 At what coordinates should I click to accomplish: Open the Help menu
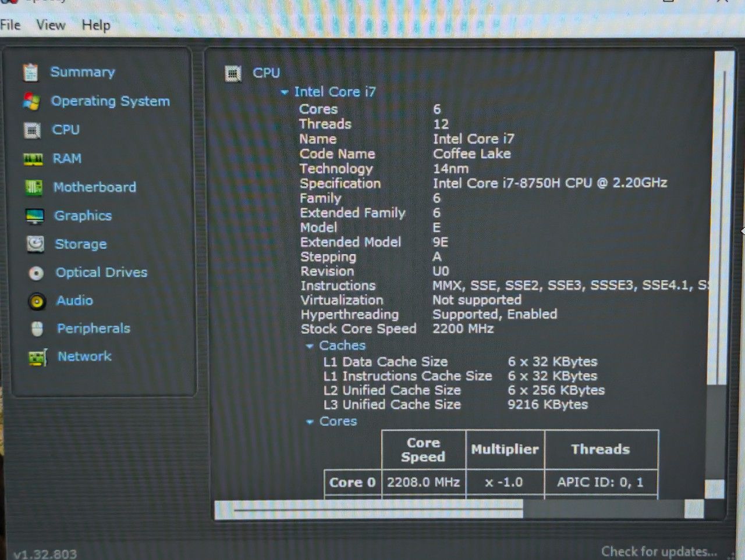pos(96,26)
